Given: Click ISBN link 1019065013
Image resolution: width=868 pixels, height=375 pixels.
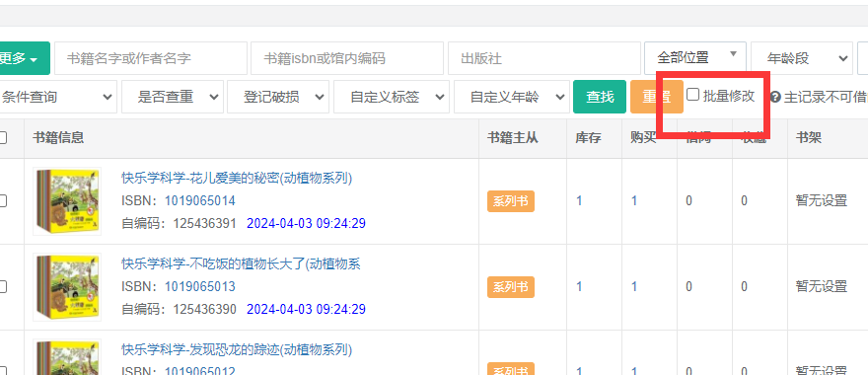Looking at the screenshot, I should click(x=200, y=286).
